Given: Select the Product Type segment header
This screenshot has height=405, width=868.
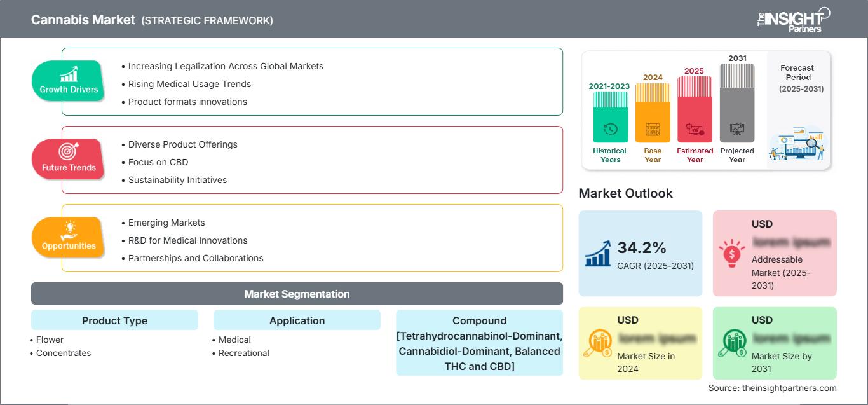Looking at the screenshot, I should tap(114, 320).
